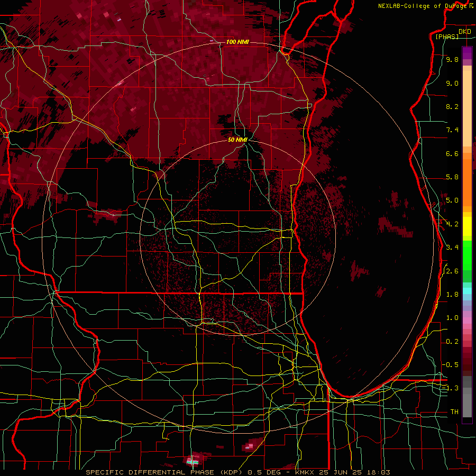The height and width of the screenshot is (476, 476).
Task: Click the 1.0 value on the color scale
Action: [452, 318]
